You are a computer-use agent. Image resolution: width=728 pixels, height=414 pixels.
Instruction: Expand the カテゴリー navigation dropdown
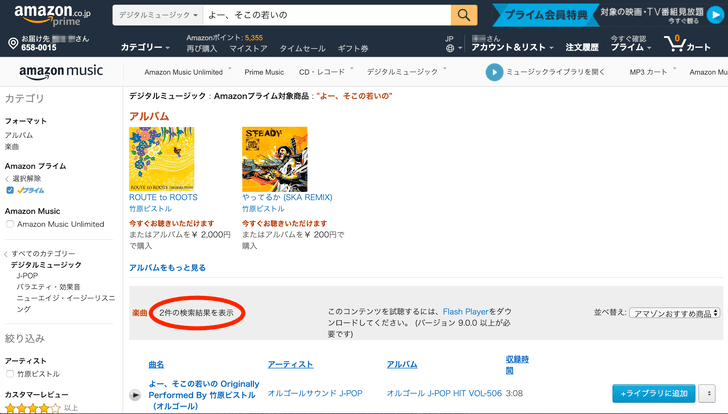tap(145, 47)
